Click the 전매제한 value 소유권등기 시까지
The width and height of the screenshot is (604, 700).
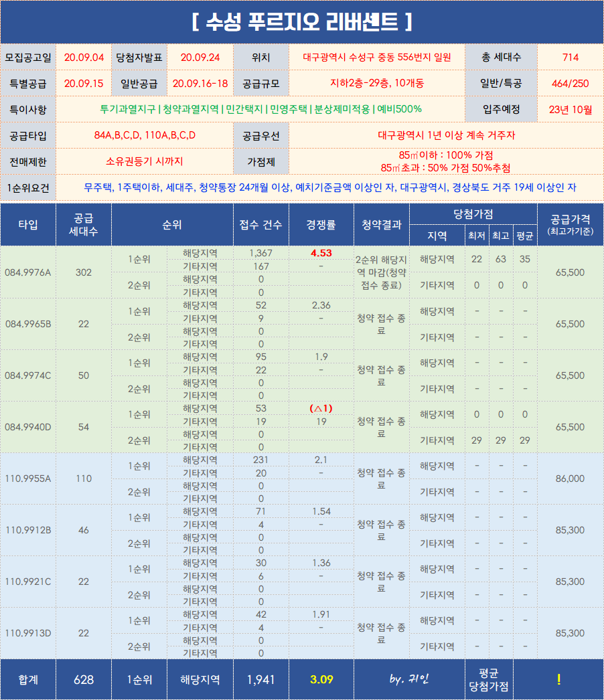tap(145, 161)
